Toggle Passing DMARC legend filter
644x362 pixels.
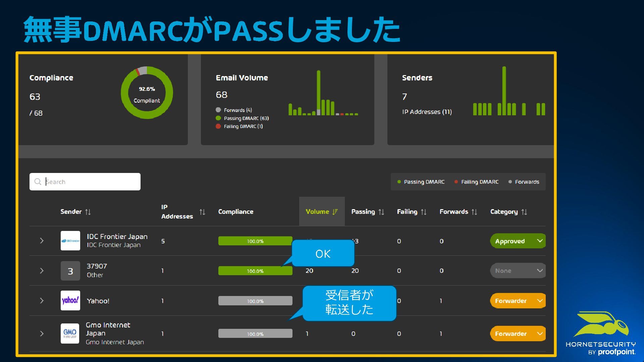[421, 182]
